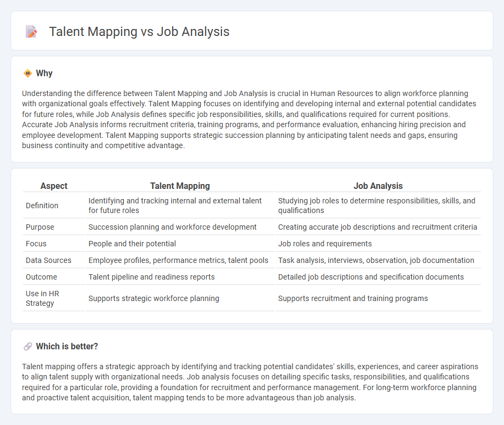Click the paragraph starting 'Talent mapping offers a strategic'
The width and height of the screenshot is (504, 425).
point(250,382)
